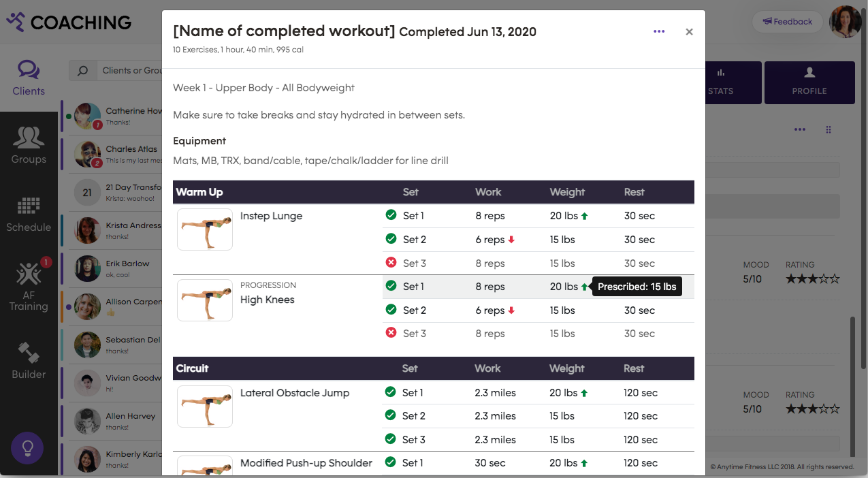The image size is (868, 478).
Task: Click the PROGRESSION label above High Knees
Action: tap(268, 285)
